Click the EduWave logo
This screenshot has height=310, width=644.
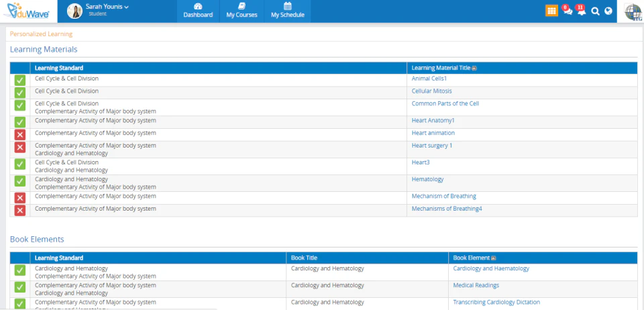(x=27, y=11)
